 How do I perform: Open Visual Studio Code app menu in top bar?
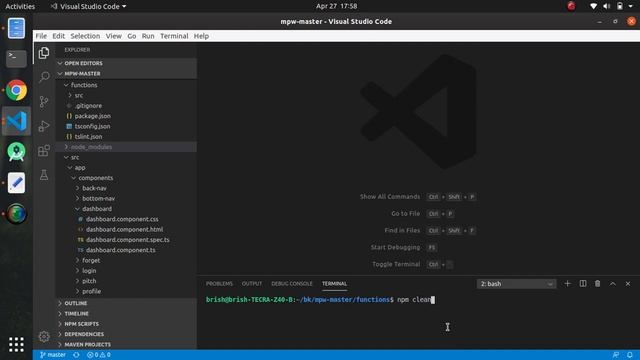(x=88, y=6)
